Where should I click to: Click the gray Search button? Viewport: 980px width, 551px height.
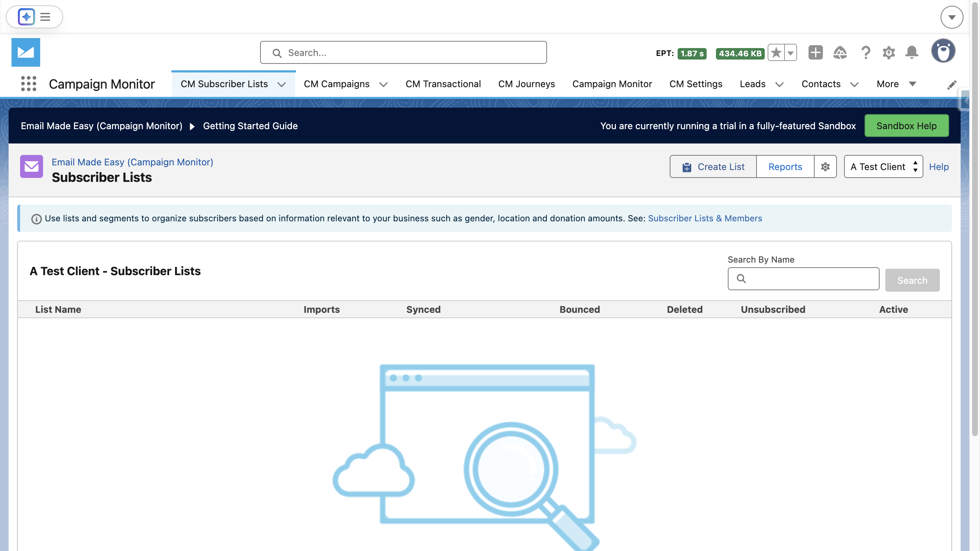(912, 280)
